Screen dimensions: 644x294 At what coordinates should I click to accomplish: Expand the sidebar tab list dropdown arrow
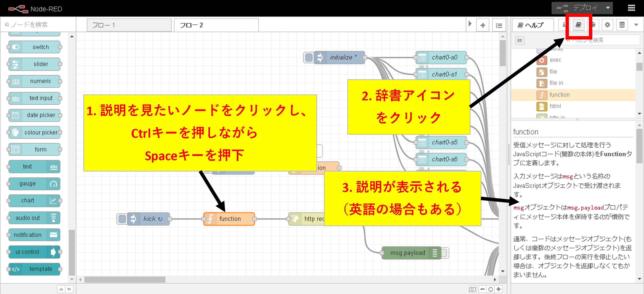[x=636, y=25]
